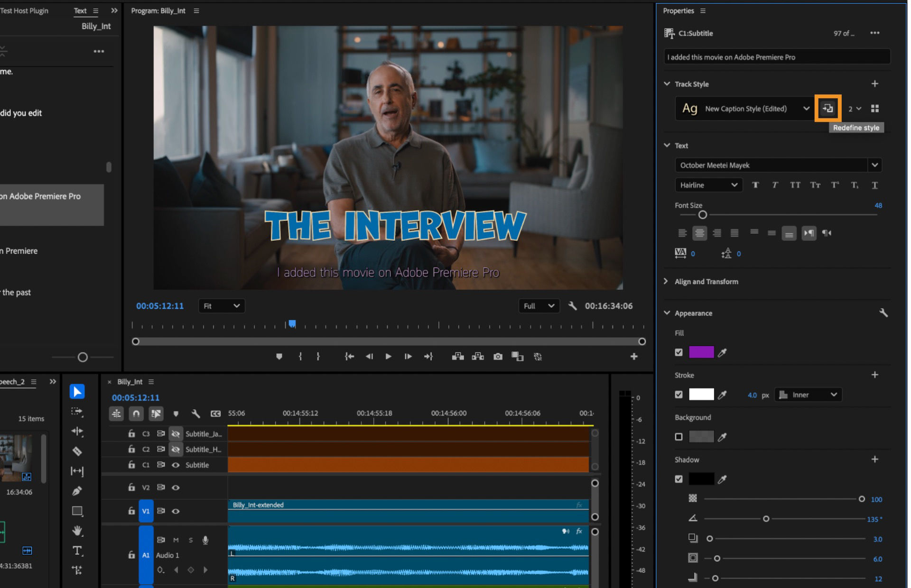Select the Pen tool in the tools panel
This screenshot has height=588, width=911.
(77, 491)
